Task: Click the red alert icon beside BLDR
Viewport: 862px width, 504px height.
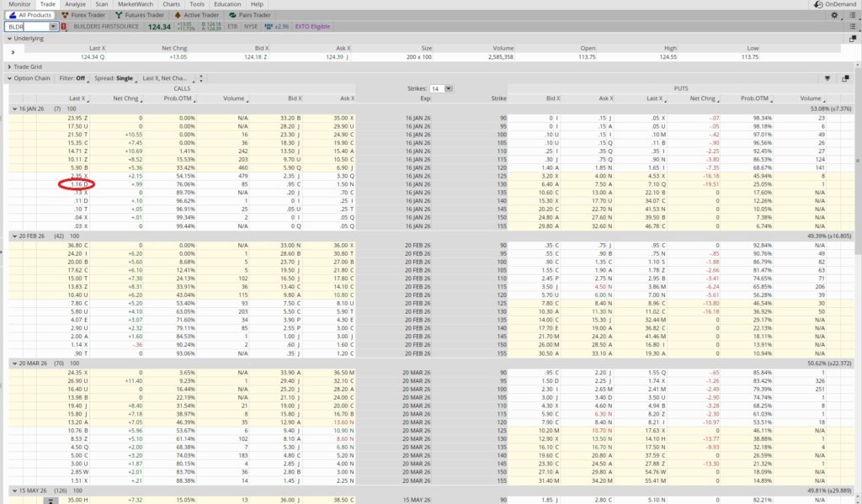Action: [63, 26]
